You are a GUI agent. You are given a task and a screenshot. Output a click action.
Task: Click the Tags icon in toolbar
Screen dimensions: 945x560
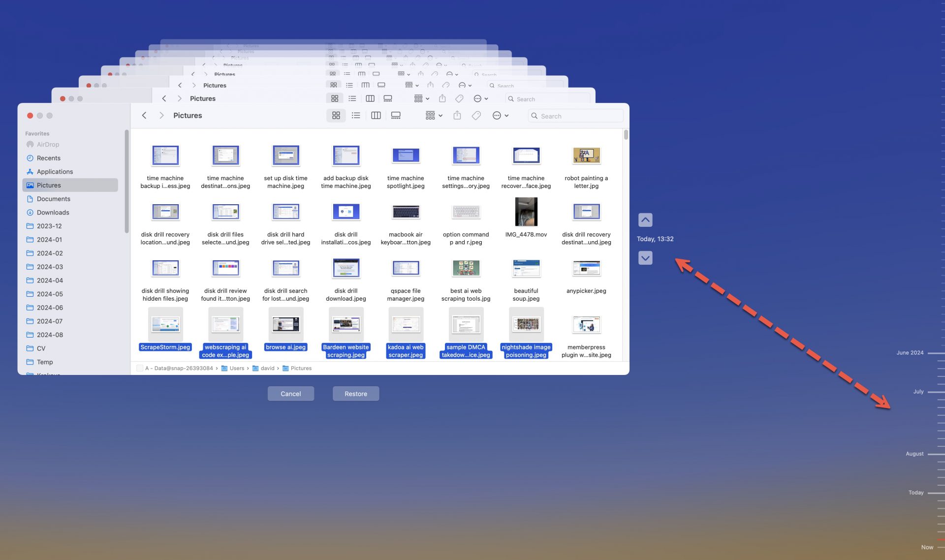[476, 116]
